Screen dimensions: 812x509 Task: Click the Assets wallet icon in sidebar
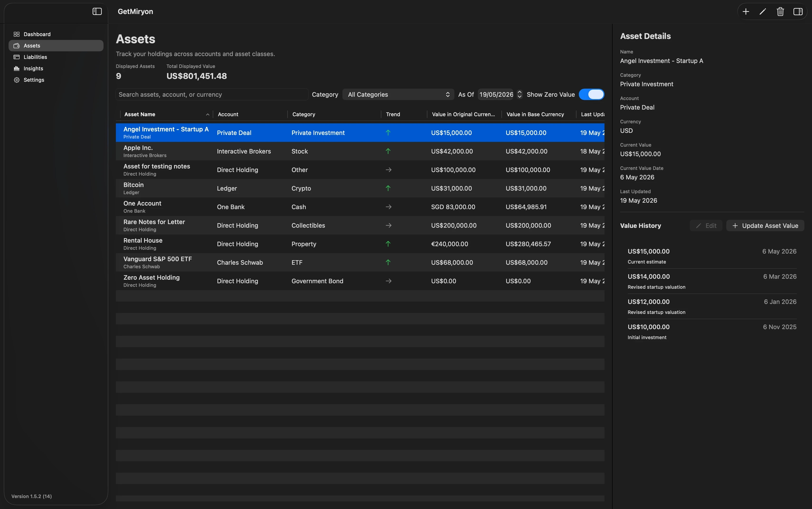click(x=16, y=46)
